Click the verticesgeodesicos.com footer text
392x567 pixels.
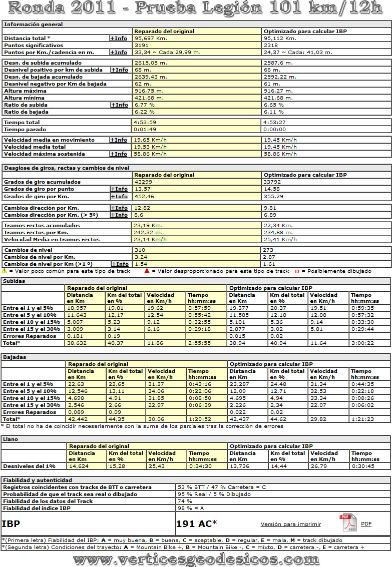[x=196, y=558]
